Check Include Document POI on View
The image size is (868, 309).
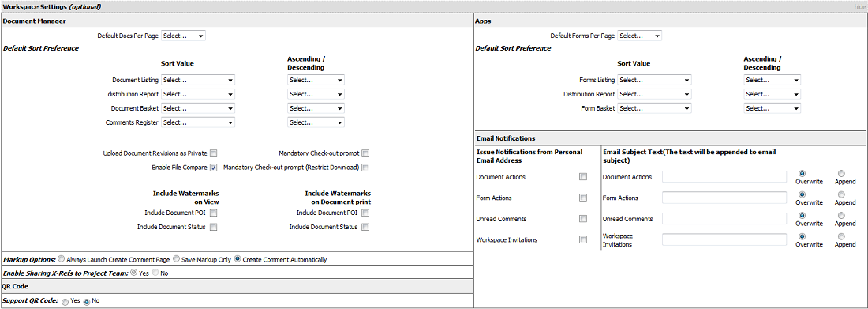click(213, 213)
